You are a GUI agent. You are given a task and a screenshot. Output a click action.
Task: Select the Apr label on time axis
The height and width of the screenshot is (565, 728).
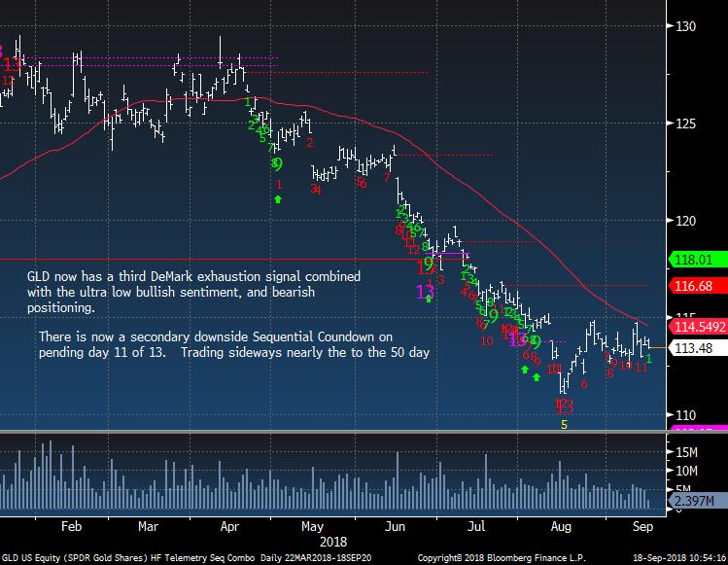coord(229,527)
